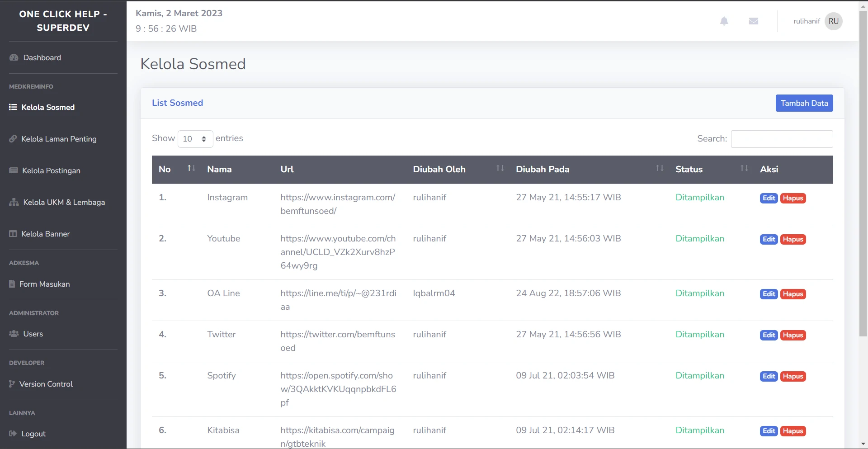Viewport: 868px width, 449px height.
Task: Open the Kelola Banner page
Action: tap(45, 234)
